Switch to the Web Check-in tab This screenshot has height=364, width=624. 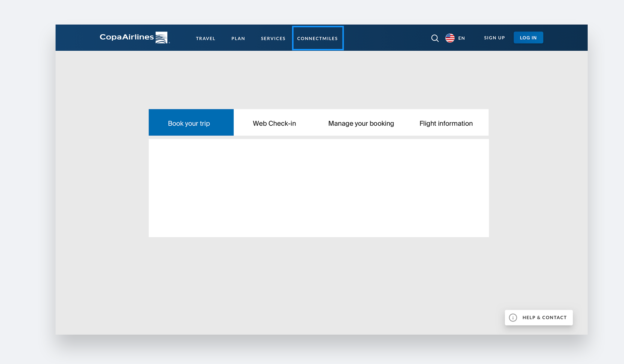click(274, 123)
